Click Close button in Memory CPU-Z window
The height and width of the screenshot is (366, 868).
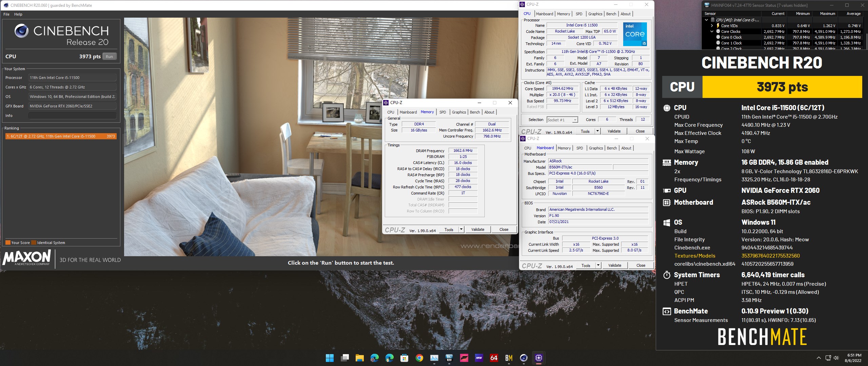click(x=504, y=229)
